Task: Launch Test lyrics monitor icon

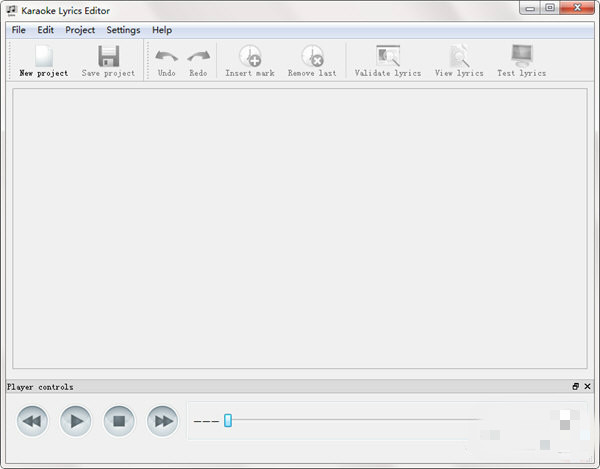Action: click(522, 56)
